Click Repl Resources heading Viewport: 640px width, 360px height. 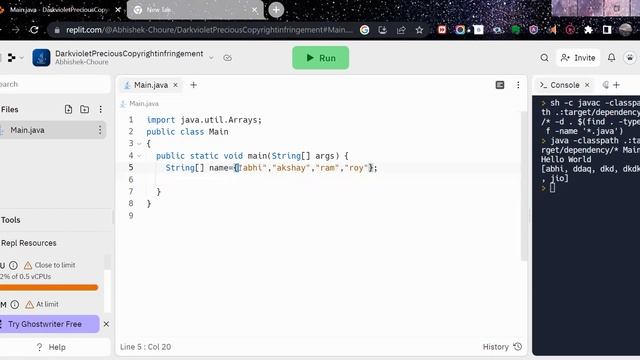click(29, 243)
